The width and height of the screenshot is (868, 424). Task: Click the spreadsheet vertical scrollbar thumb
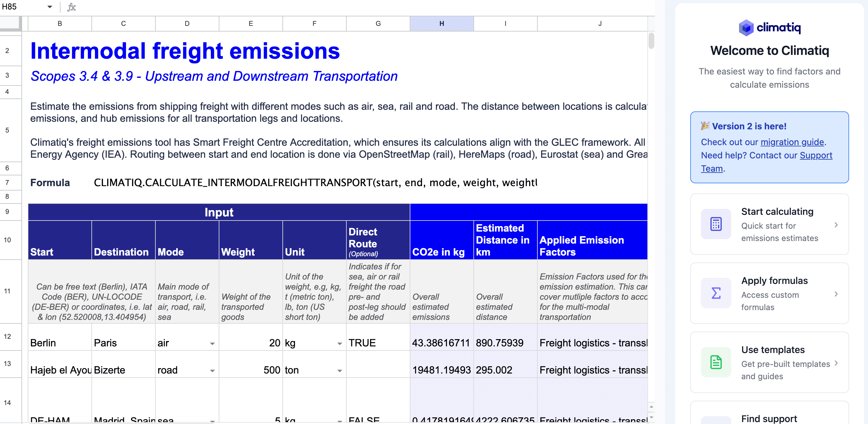click(x=651, y=41)
